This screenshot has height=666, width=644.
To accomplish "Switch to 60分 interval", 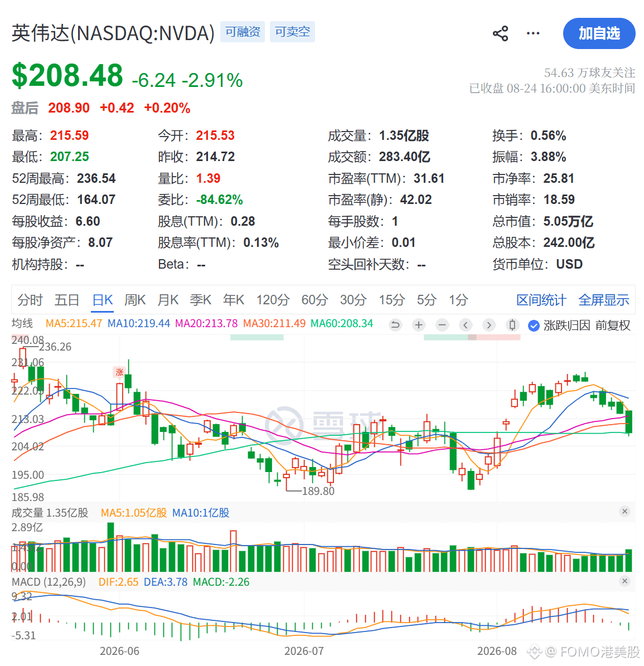I will tap(314, 300).
